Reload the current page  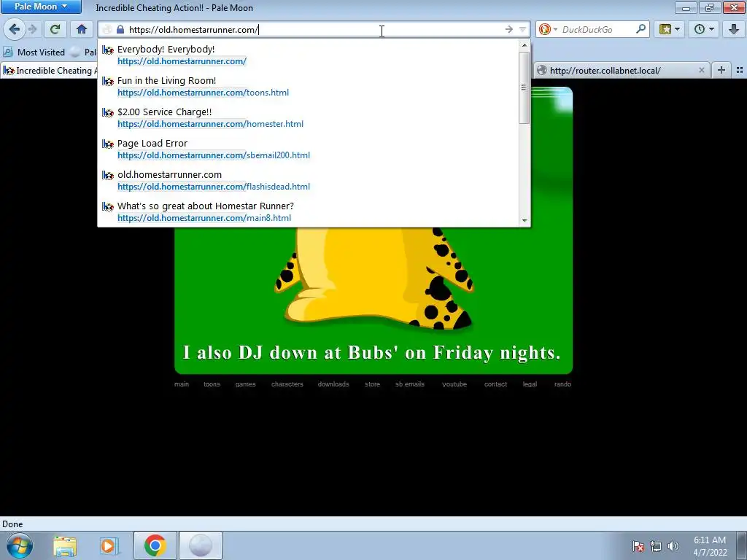click(x=55, y=29)
